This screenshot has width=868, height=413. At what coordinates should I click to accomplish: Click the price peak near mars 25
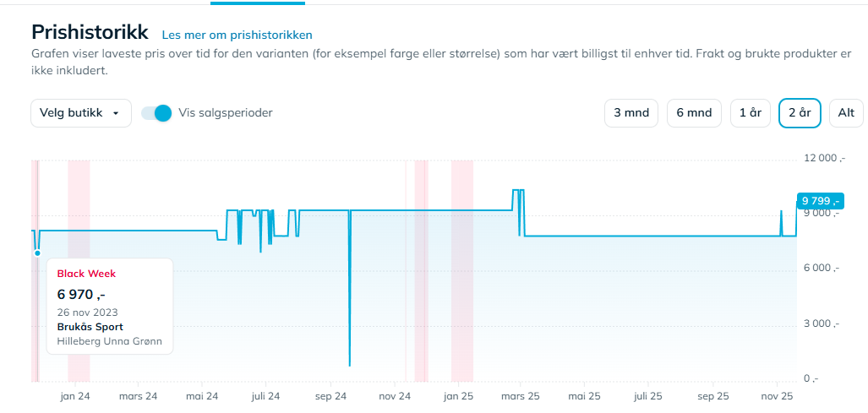518,191
